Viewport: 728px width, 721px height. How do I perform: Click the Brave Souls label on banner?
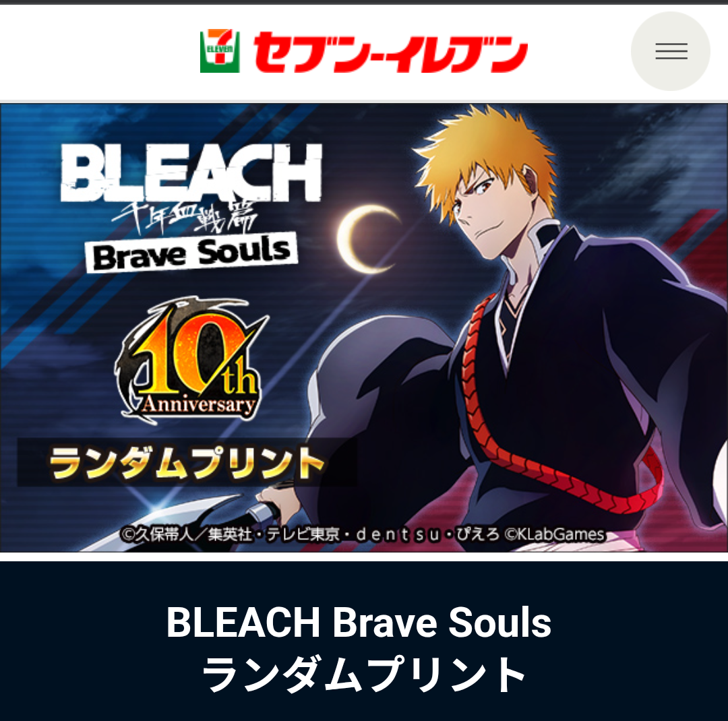[x=191, y=252]
